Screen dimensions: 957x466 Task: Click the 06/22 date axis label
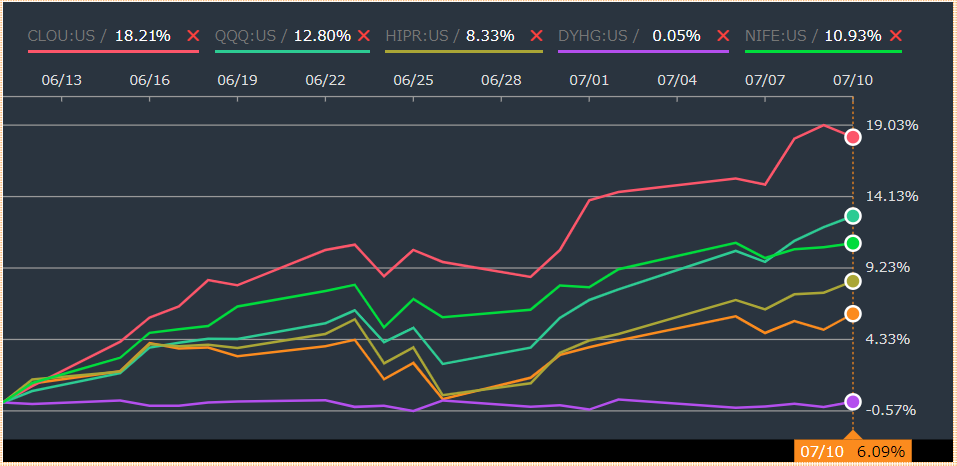click(x=325, y=81)
